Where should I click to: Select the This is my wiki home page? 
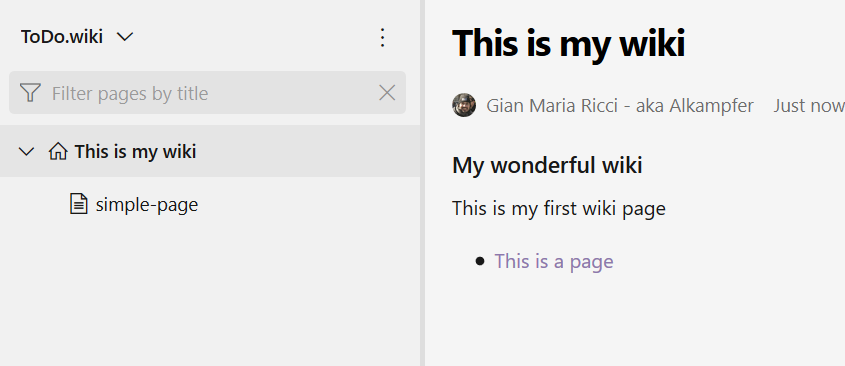210,151
